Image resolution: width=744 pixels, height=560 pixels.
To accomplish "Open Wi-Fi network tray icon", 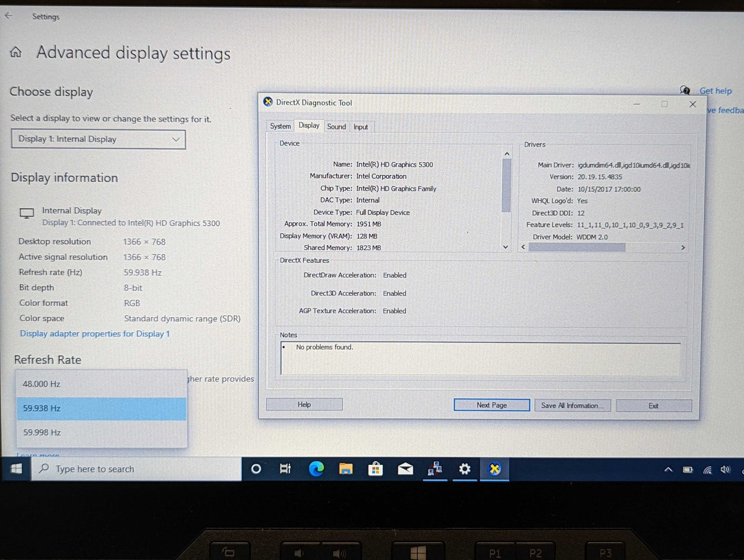I will 707,470.
